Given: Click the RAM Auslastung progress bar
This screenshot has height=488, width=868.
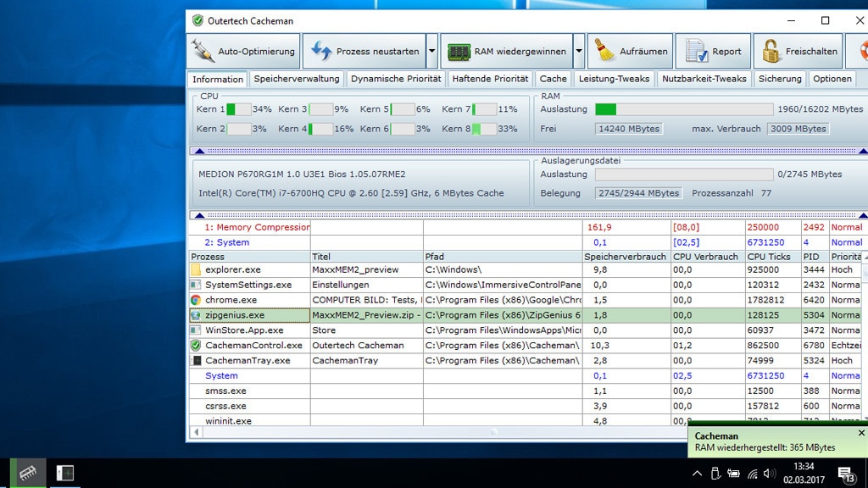Looking at the screenshot, I should click(x=684, y=109).
